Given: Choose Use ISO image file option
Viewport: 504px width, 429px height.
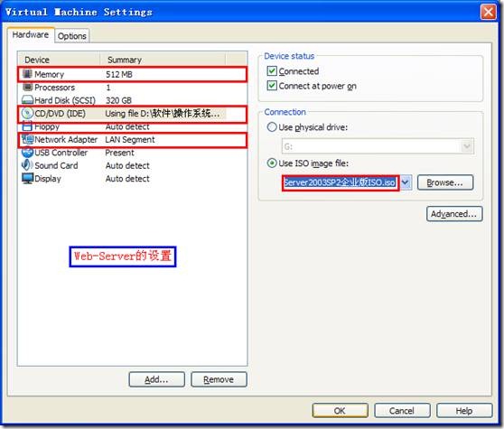Looking at the screenshot, I should [x=272, y=163].
